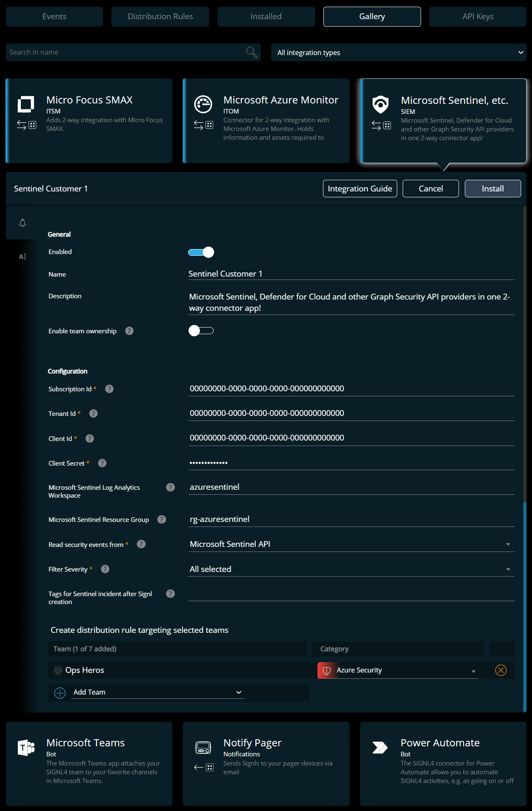Open the Power Automate card
532x811 pixels.
443,763
